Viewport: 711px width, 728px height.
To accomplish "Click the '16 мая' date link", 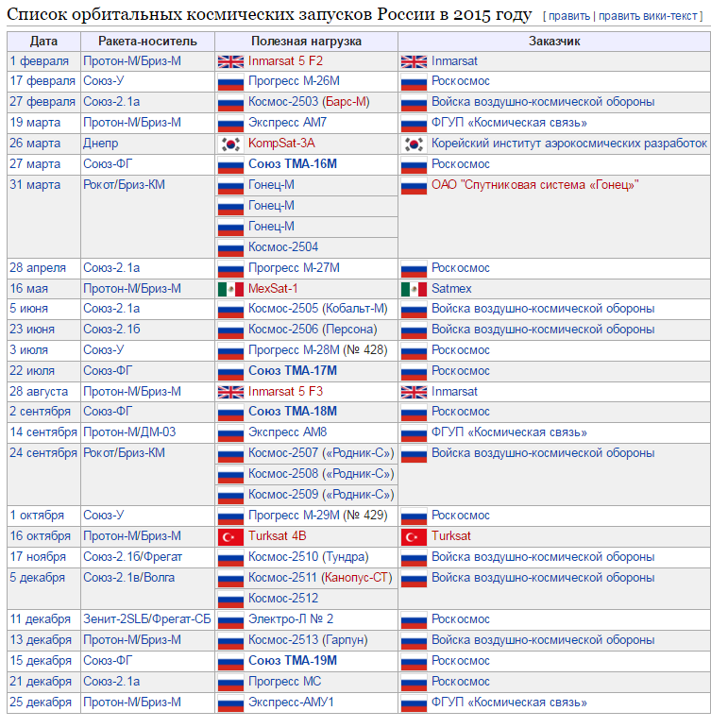I will point(28,288).
